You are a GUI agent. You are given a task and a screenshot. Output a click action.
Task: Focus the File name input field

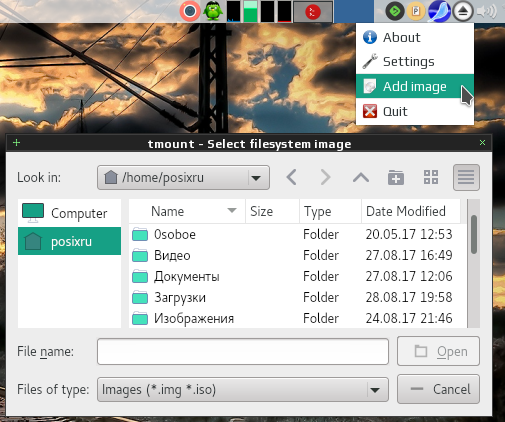[x=243, y=351]
